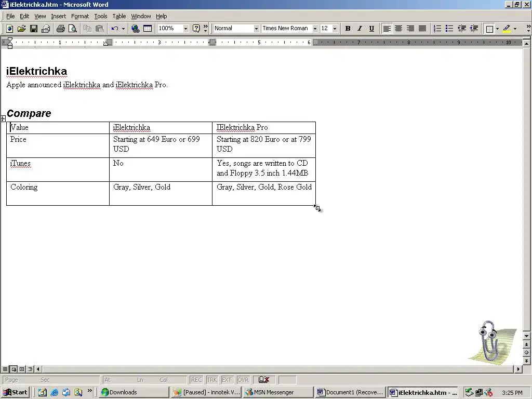Switch to Web Layout view button
This screenshot has width=532, height=399.
[x=14, y=369]
